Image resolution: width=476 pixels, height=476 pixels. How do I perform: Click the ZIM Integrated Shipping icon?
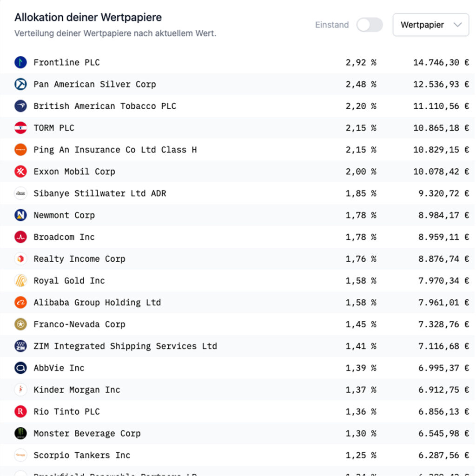pyautogui.click(x=20, y=346)
